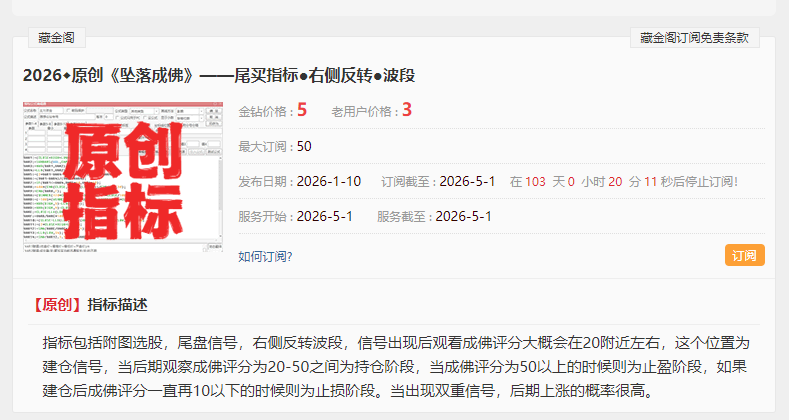Click the 服务开始 2026-5-1 date
The height and width of the screenshot is (420, 789).
pyautogui.click(x=325, y=217)
